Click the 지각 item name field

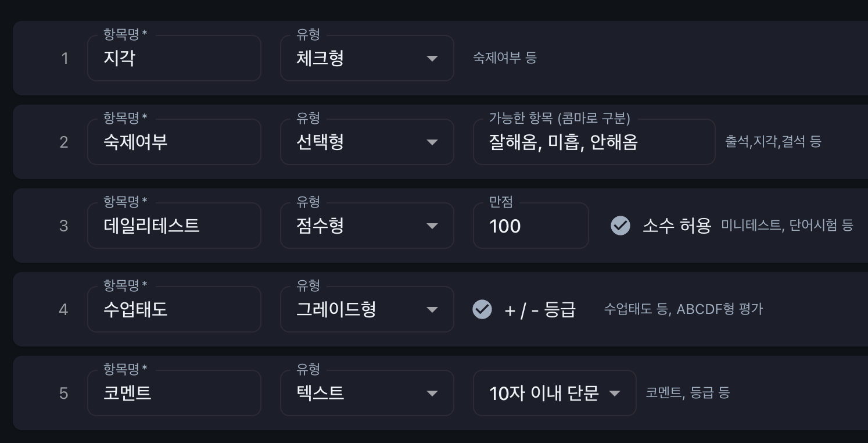[174, 59]
